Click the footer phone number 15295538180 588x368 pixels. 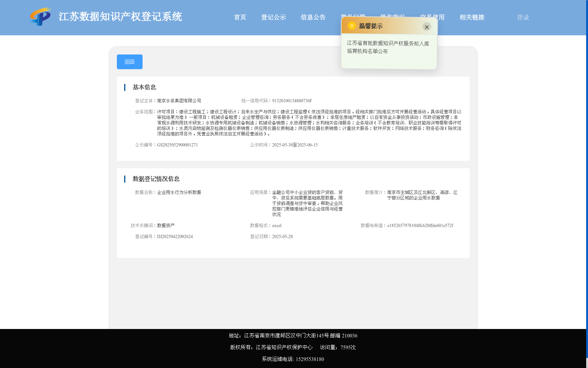(x=310, y=359)
